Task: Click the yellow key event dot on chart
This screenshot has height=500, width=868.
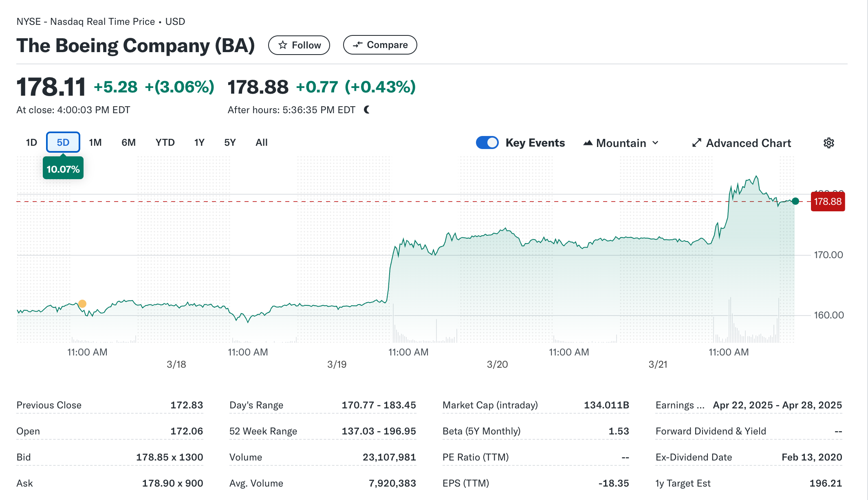Action: pos(82,304)
